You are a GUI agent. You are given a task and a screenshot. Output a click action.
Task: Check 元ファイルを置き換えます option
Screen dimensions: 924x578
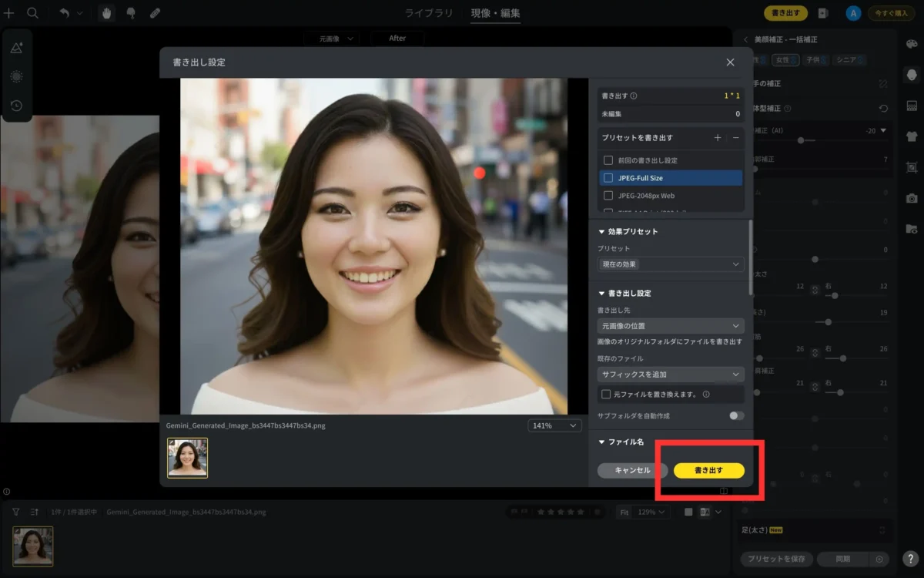click(606, 394)
